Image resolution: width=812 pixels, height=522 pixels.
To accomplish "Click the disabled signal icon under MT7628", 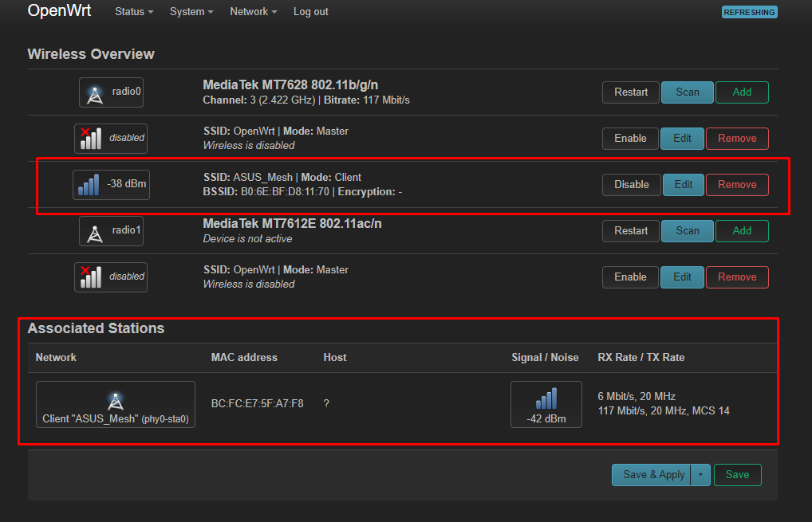I will point(111,138).
